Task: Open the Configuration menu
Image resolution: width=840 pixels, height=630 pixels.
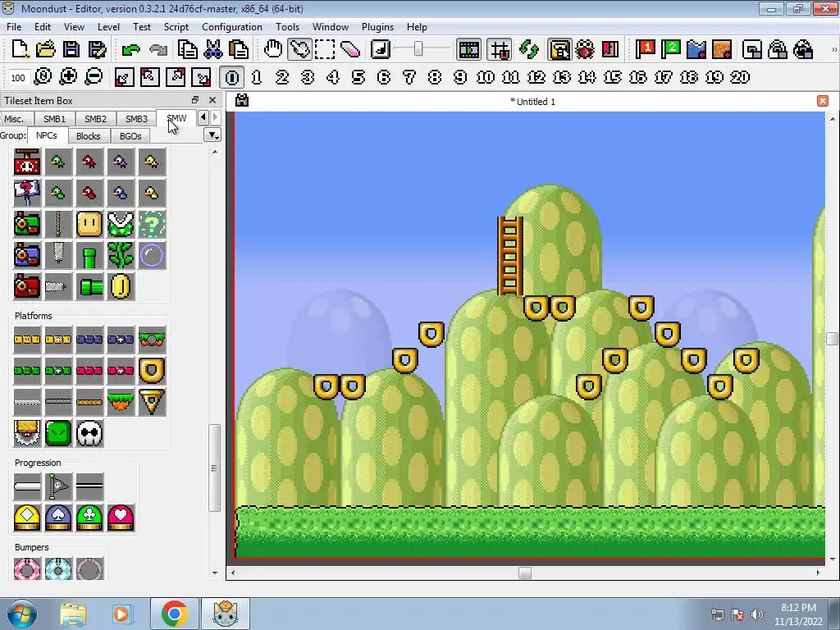Action: click(x=232, y=27)
